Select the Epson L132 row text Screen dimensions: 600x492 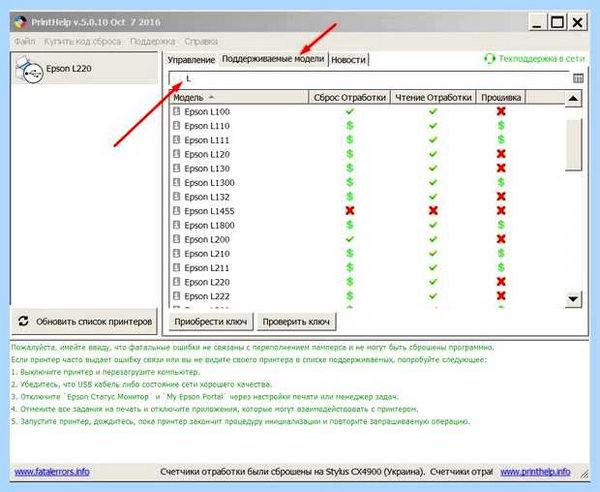point(207,197)
